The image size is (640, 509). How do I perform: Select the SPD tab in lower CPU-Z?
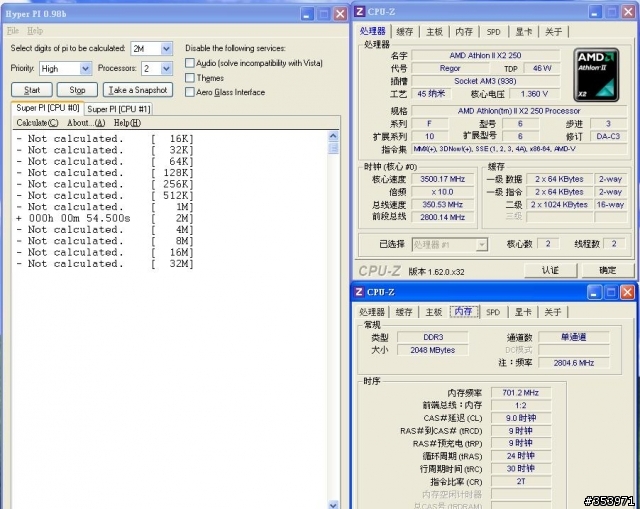493,312
